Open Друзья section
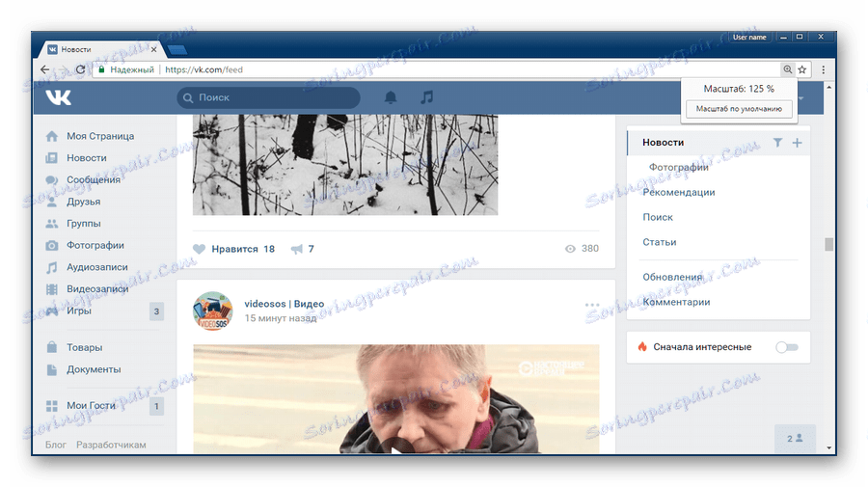Viewport: 868px width, 487px height. tap(84, 202)
